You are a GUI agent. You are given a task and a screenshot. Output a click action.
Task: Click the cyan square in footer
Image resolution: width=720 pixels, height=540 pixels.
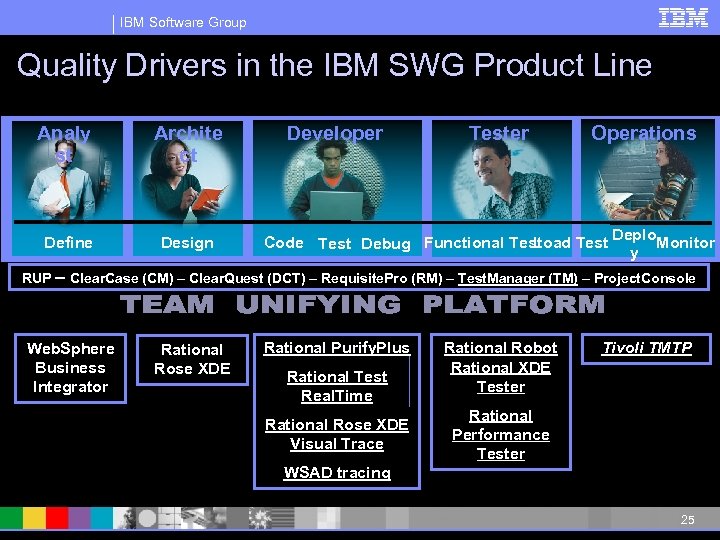click(x=101, y=518)
